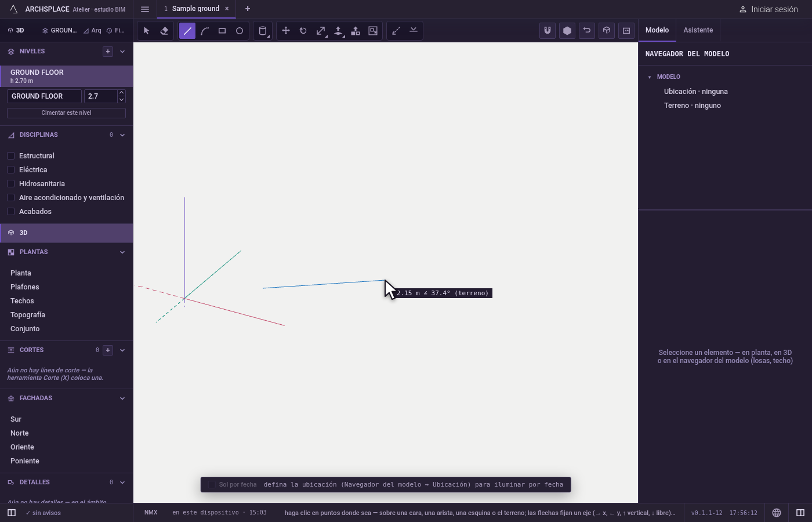
Task: Click the Cimentar este nivel button
Action: [x=66, y=113]
